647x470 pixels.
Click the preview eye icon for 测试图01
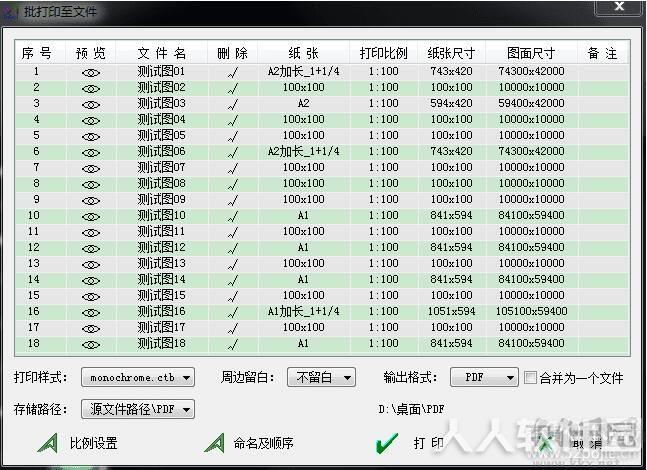click(x=91, y=73)
